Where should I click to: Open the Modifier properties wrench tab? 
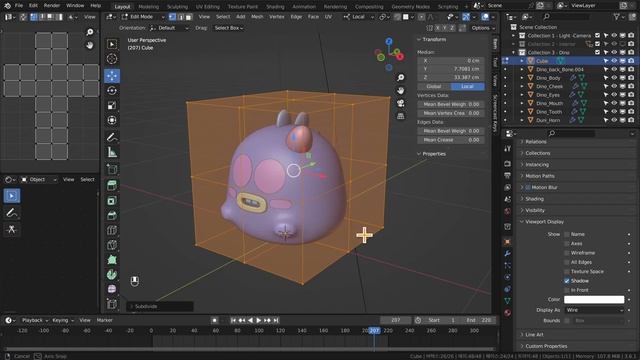[507, 253]
